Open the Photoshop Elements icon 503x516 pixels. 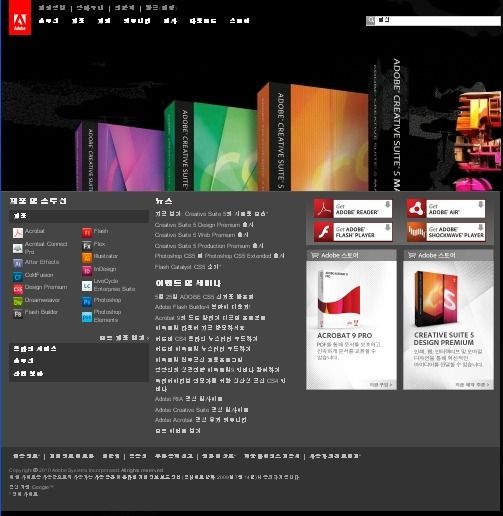pos(87,317)
